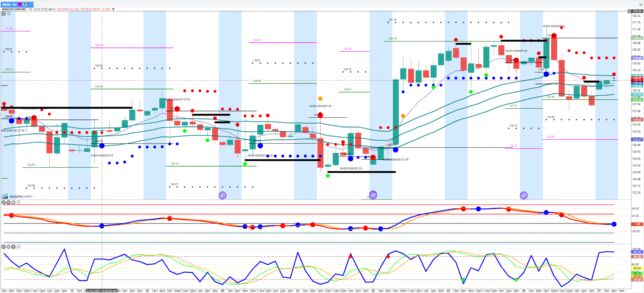Click the 123.07 dotted level label

pos(174,184)
